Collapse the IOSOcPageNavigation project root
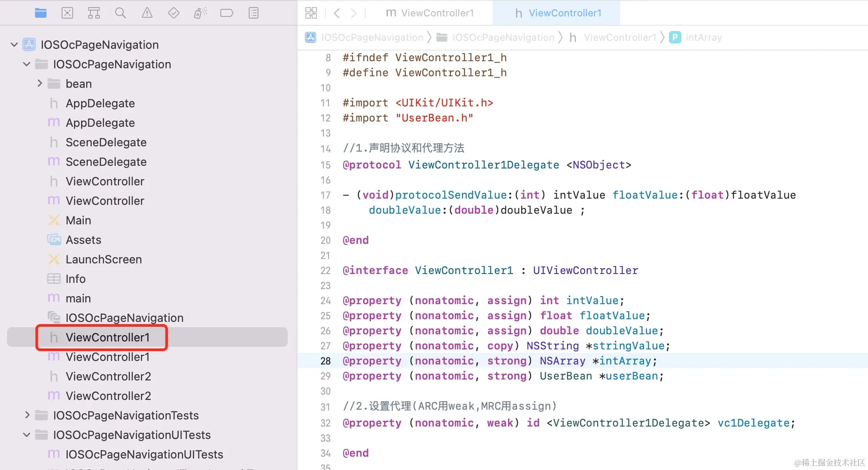868x470 pixels. pos(14,45)
